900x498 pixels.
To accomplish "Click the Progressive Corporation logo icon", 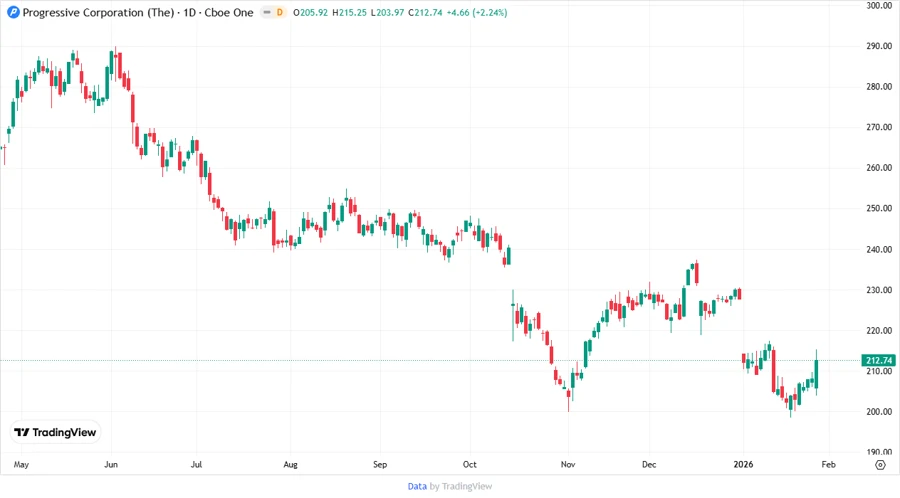I will (x=13, y=12).
